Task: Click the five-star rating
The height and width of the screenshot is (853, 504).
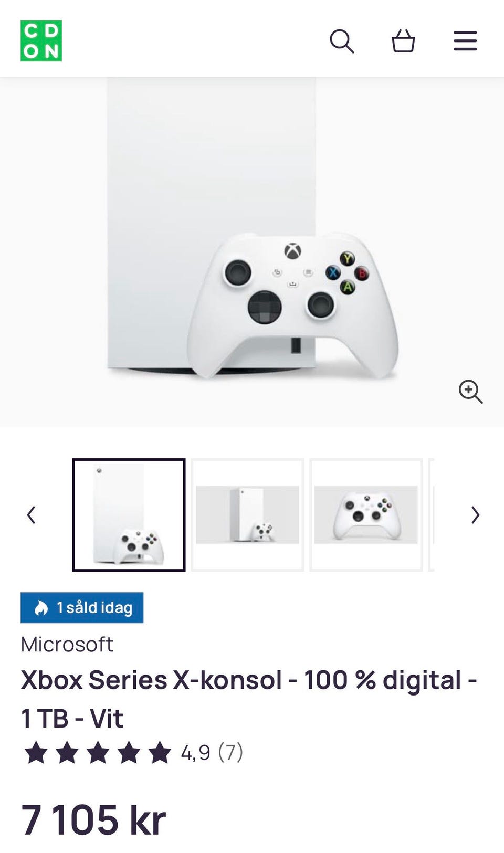Action: click(98, 753)
